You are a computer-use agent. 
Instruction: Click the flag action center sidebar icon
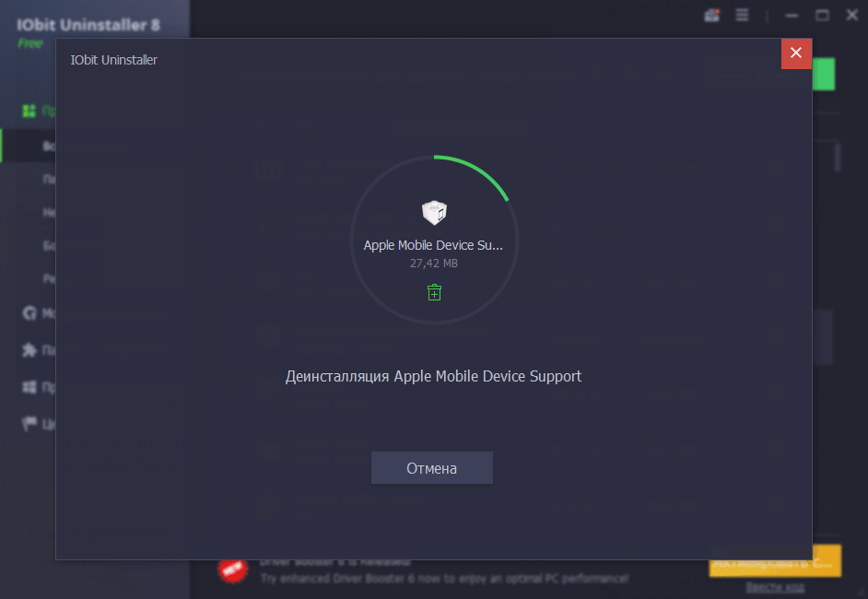click(x=29, y=424)
